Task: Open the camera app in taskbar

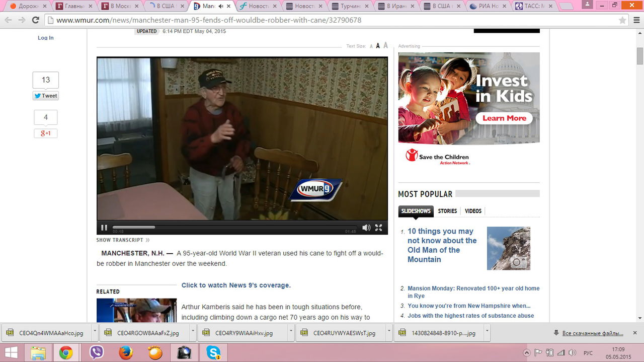Action: tap(184, 352)
